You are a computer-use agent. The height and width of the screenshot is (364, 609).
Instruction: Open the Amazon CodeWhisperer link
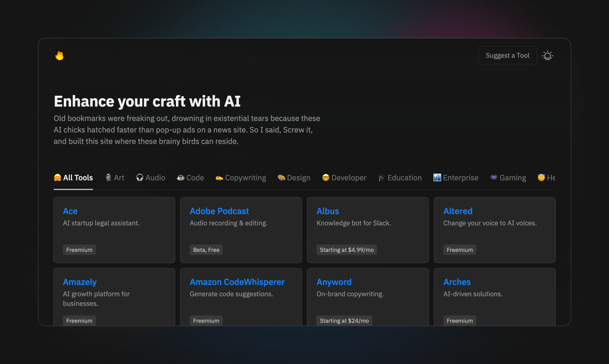(237, 282)
